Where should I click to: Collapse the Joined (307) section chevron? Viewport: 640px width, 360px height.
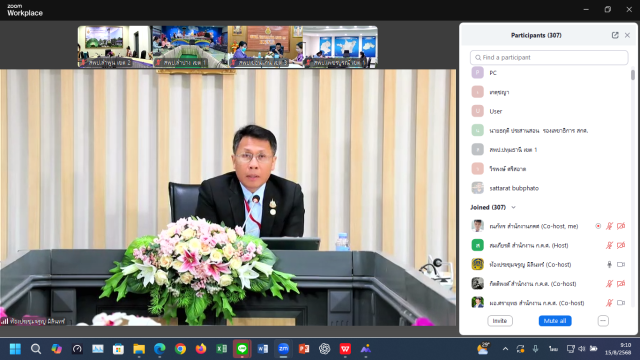pyautogui.click(x=513, y=207)
